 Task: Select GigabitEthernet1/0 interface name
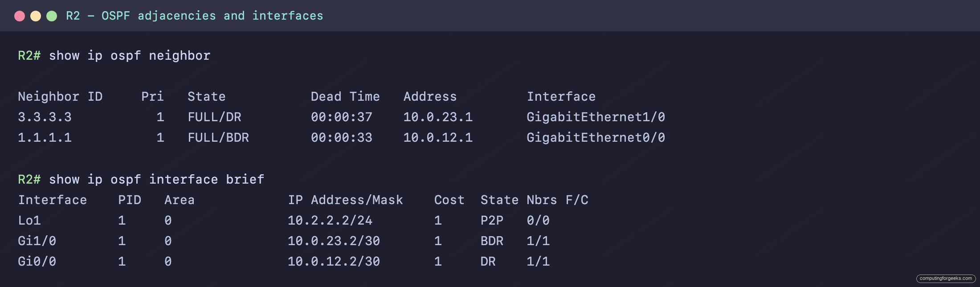point(596,117)
